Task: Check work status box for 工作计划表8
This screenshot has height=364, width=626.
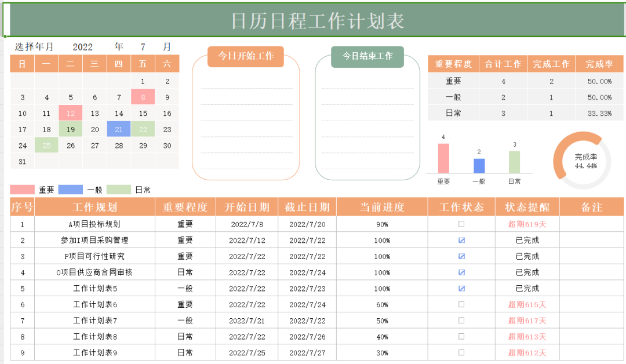Action: tap(461, 336)
